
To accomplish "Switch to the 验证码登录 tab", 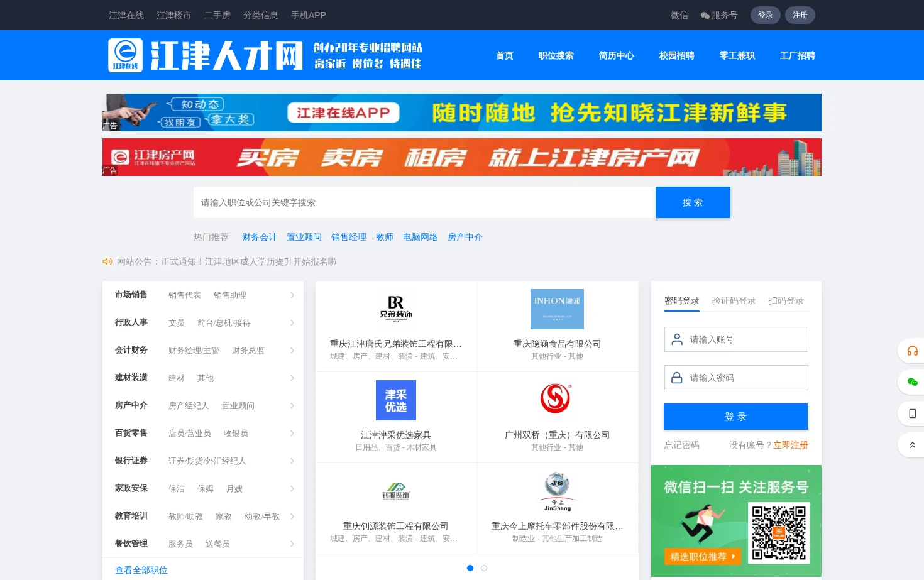I will (x=734, y=300).
